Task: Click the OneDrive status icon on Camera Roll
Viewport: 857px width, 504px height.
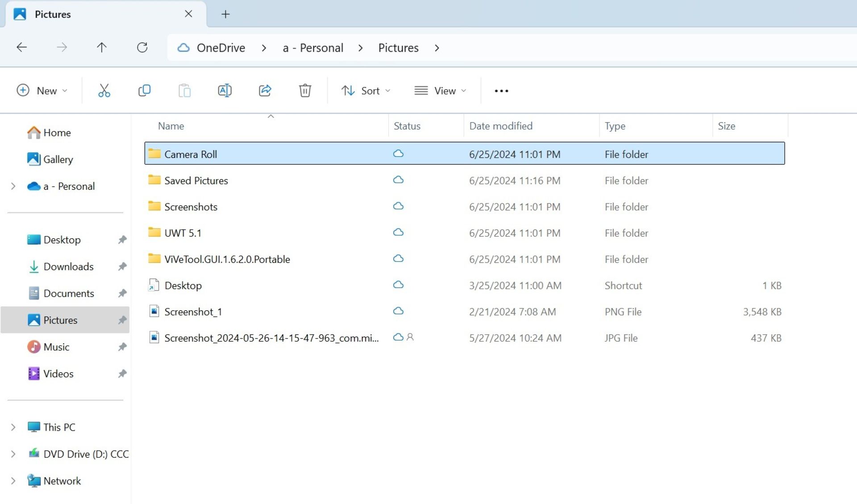Action: (x=398, y=154)
